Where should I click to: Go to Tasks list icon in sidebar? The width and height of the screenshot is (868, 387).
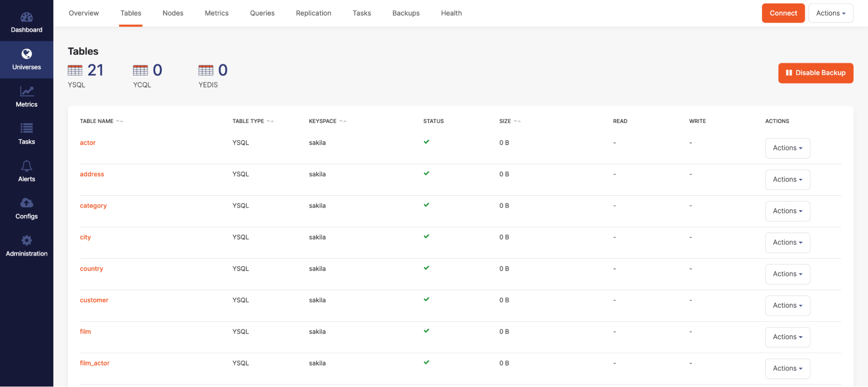[x=26, y=128]
